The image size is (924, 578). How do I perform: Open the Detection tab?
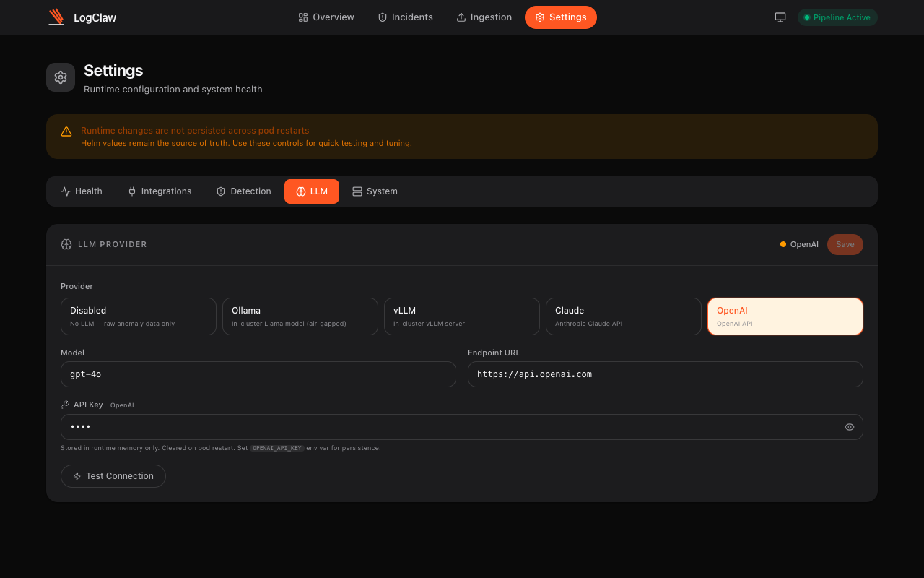pyautogui.click(x=243, y=191)
